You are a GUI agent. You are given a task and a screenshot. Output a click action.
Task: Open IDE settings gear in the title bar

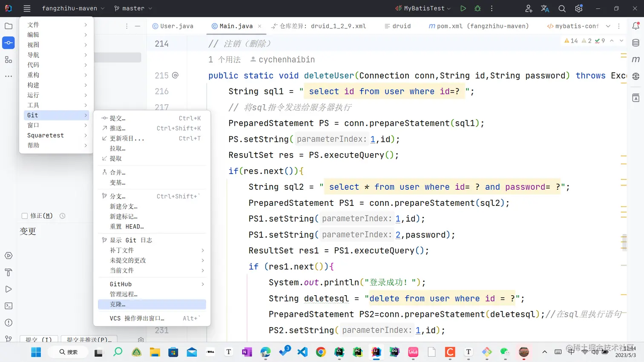579,9
